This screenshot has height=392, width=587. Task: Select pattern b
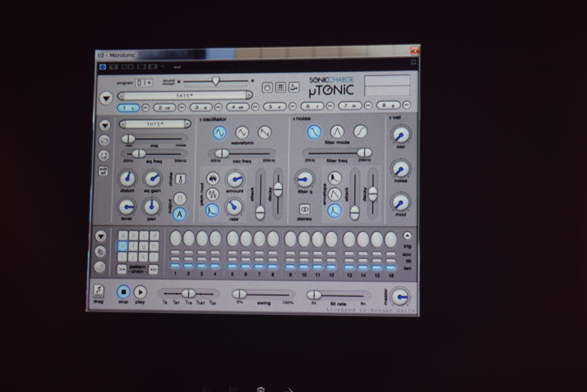coord(133,236)
